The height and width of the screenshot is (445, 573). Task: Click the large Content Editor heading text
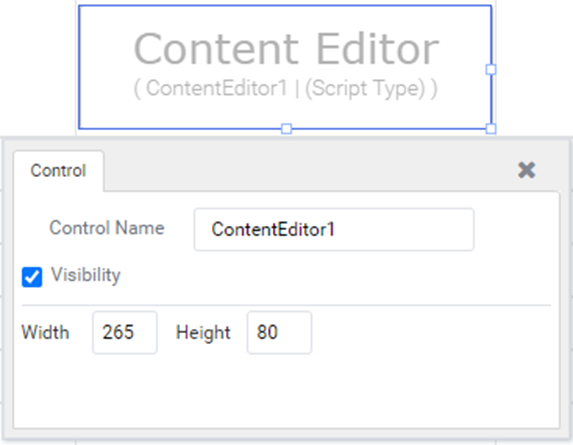coord(286,49)
